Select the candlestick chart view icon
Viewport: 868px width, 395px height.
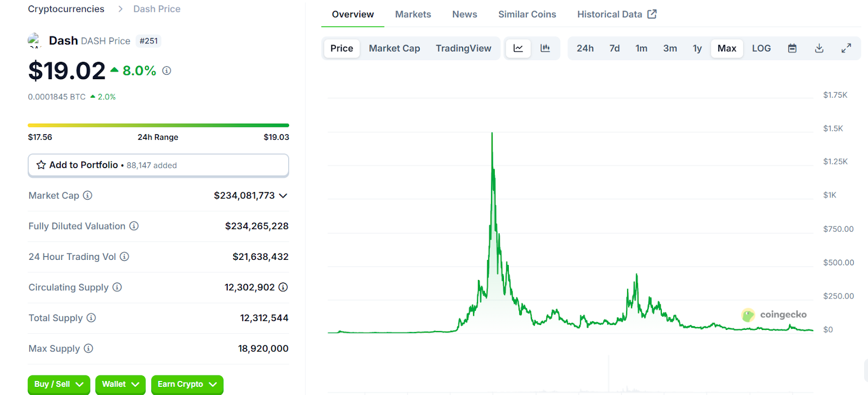545,48
